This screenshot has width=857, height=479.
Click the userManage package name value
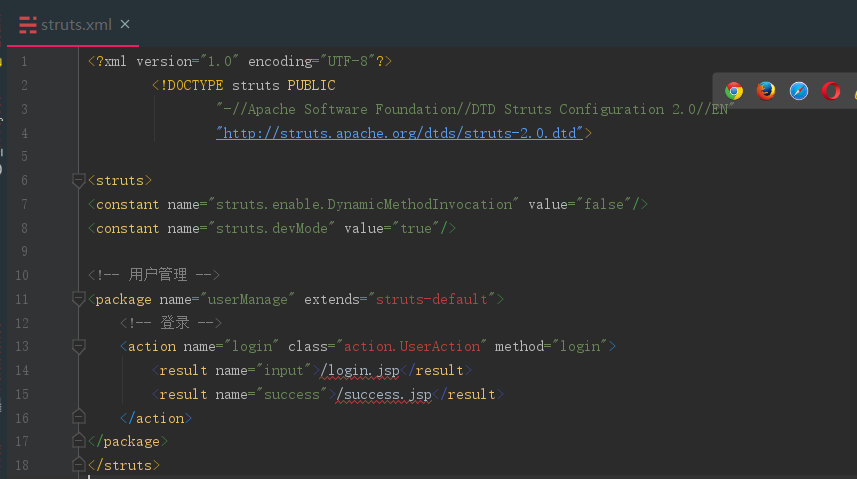coord(247,299)
